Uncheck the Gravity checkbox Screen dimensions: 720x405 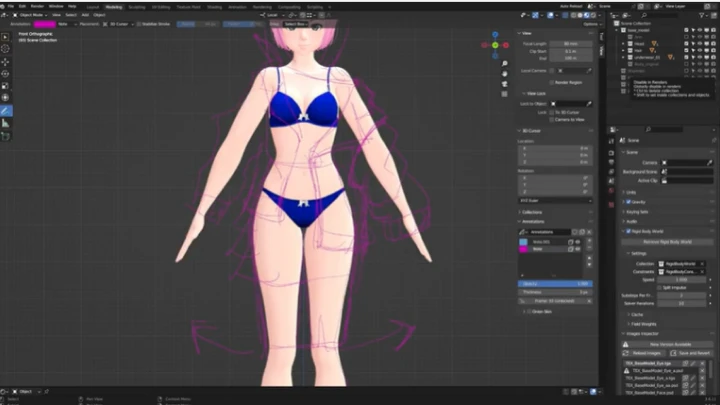pyautogui.click(x=628, y=202)
